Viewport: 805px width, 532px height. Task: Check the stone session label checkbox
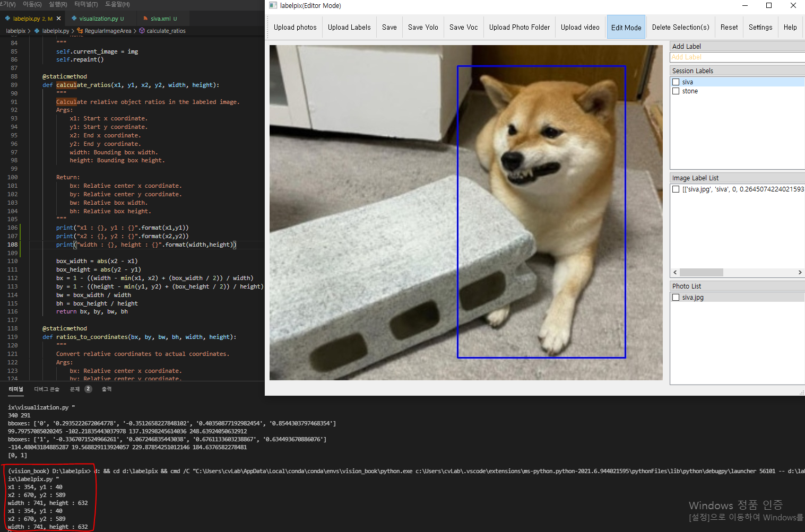click(x=676, y=91)
